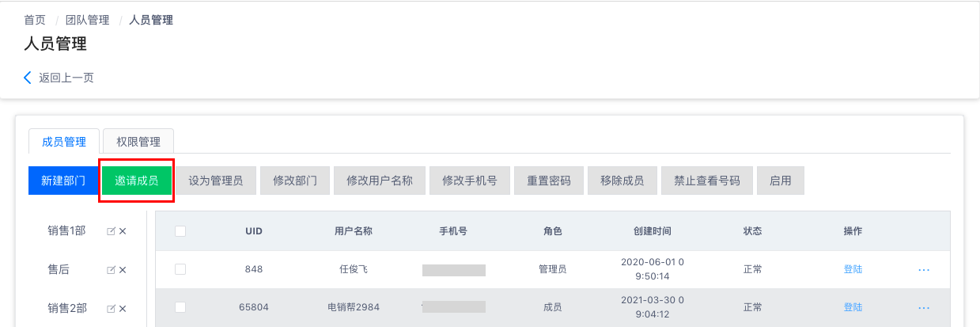Image resolution: width=980 pixels, height=327 pixels.
Task: Click 登陆 link for 任俊飞
Action: (853, 269)
